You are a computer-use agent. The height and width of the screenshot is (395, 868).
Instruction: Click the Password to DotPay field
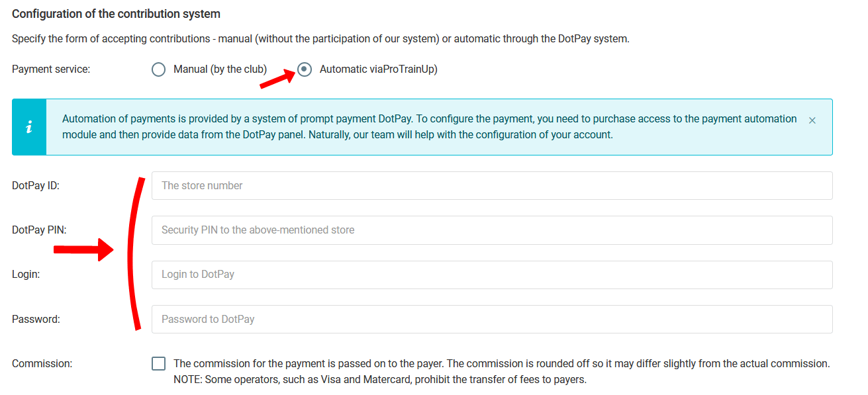pyautogui.click(x=491, y=319)
